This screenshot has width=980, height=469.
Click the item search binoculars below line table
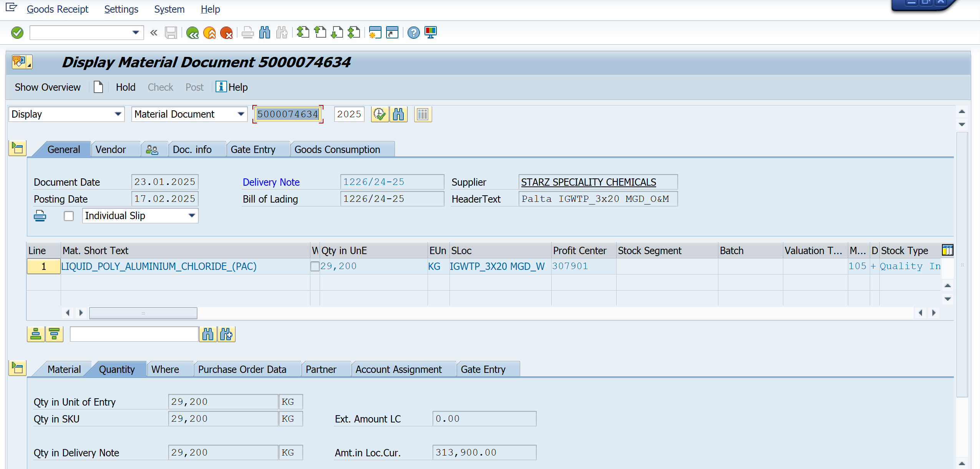pyautogui.click(x=208, y=334)
